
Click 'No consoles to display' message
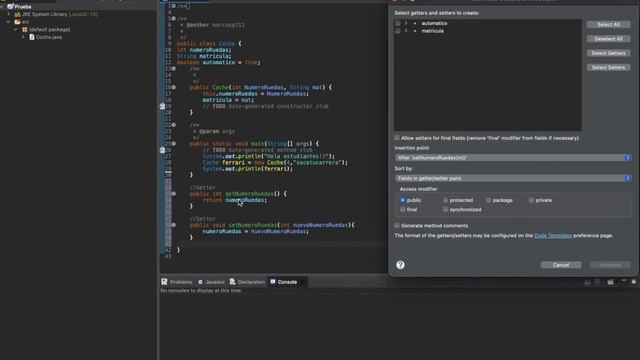point(201,291)
